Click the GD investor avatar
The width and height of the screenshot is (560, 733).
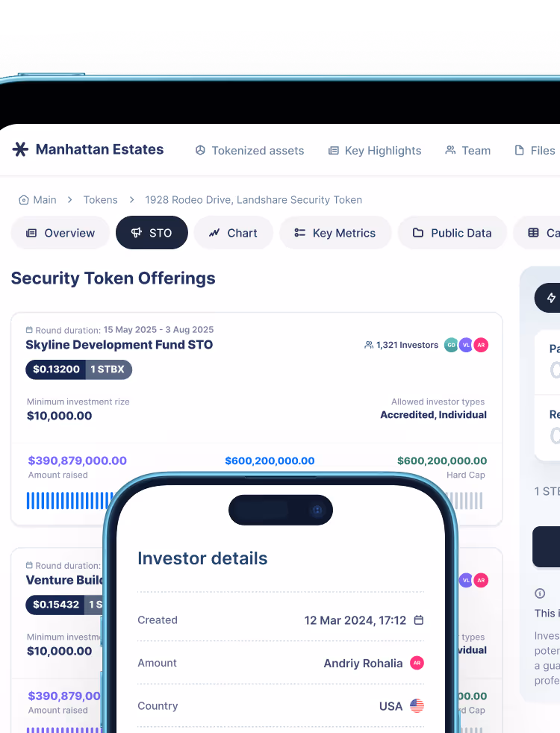pos(451,345)
